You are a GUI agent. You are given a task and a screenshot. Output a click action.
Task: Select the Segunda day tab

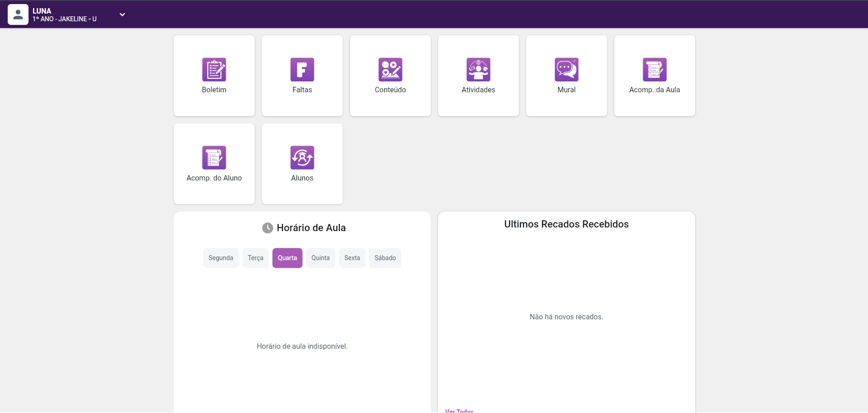click(221, 258)
